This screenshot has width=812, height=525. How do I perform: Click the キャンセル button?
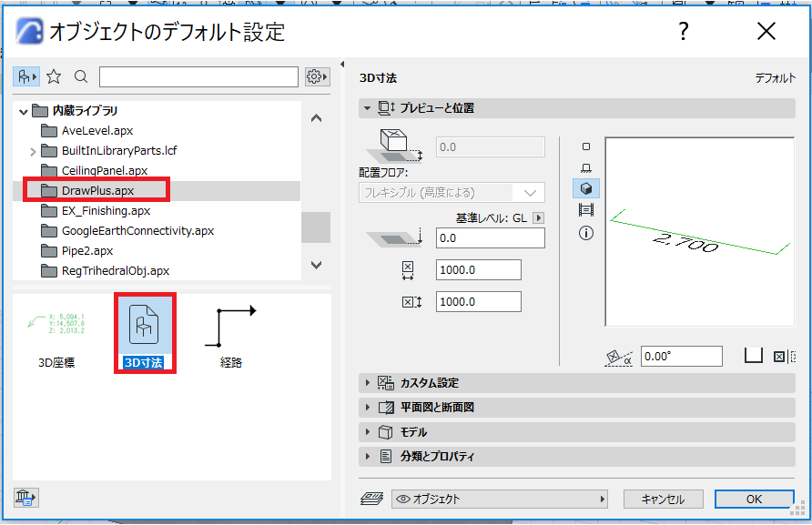click(664, 500)
